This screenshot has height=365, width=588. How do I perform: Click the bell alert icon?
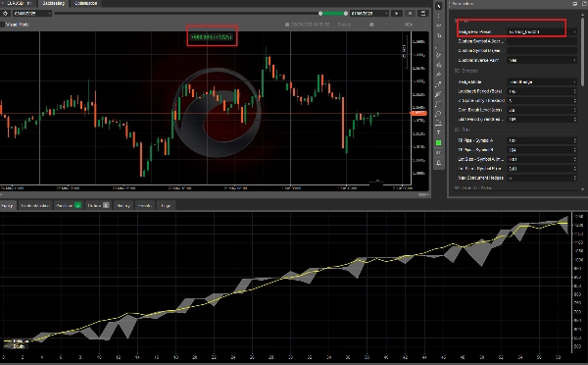pyautogui.click(x=438, y=163)
